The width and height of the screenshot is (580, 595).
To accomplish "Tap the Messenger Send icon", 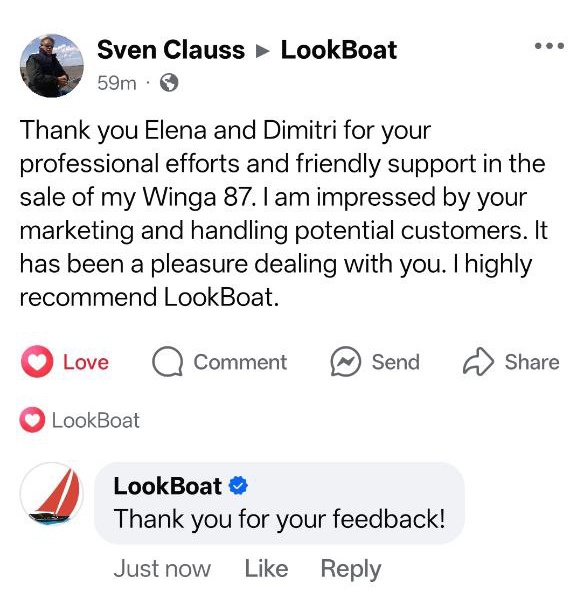I will [x=345, y=362].
